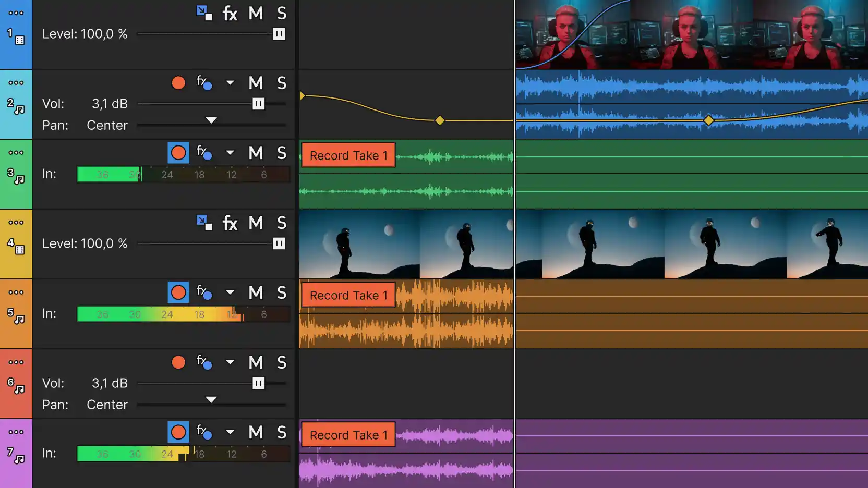
Task: Expand automation dropdown on track 2
Action: [x=230, y=83]
